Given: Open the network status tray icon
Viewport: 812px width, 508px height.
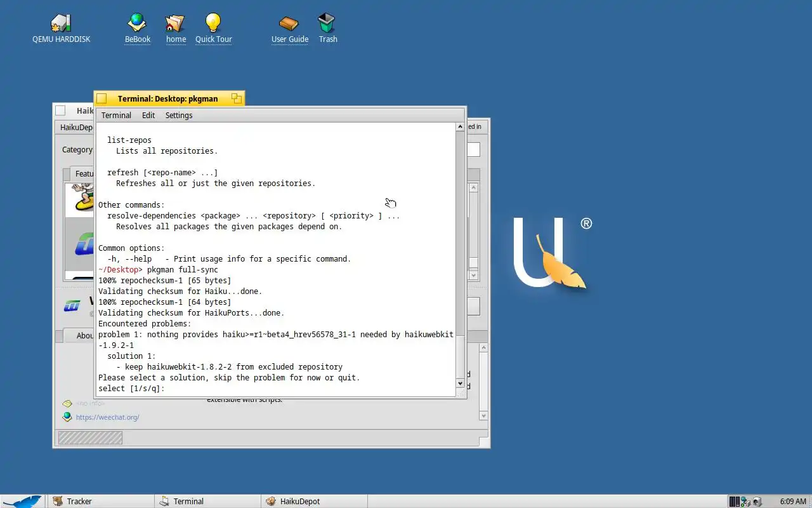Looking at the screenshot, I should (745, 502).
